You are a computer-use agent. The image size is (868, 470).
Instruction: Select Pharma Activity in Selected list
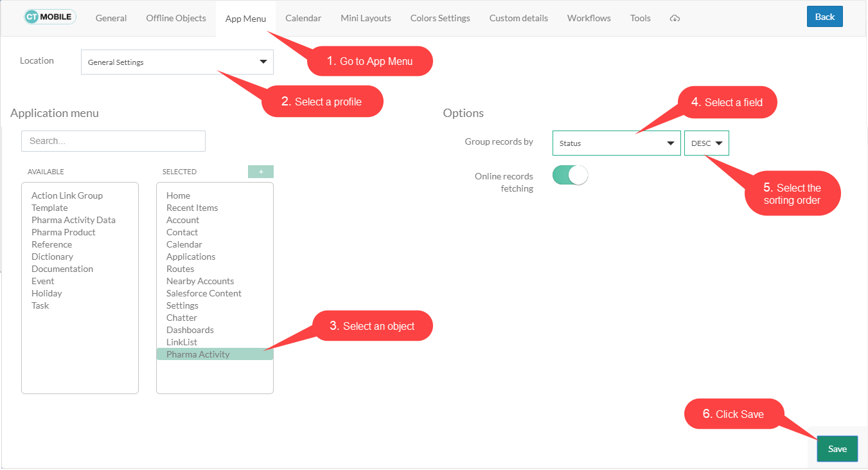[x=198, y=354]
